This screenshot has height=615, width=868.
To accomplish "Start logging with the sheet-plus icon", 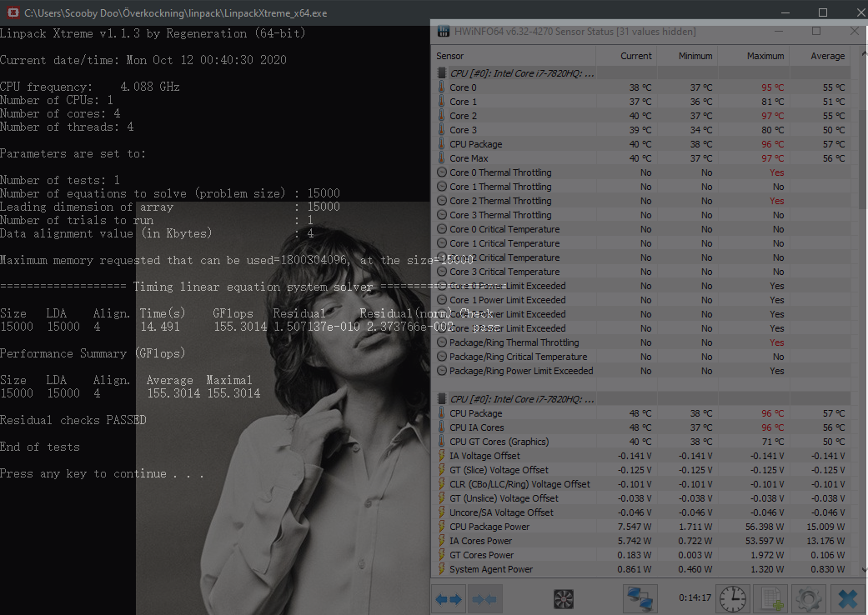I will [x=771, y=599].
